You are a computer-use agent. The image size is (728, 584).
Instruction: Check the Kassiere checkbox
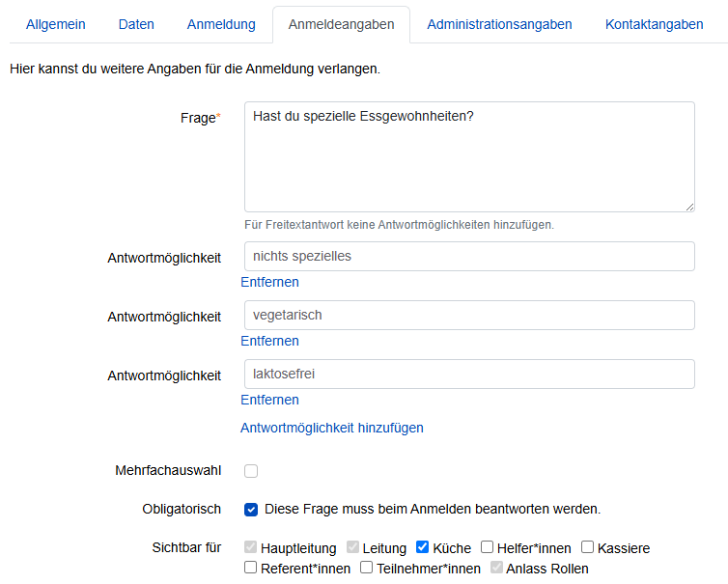pyautogui.click(x=587, y=547)
